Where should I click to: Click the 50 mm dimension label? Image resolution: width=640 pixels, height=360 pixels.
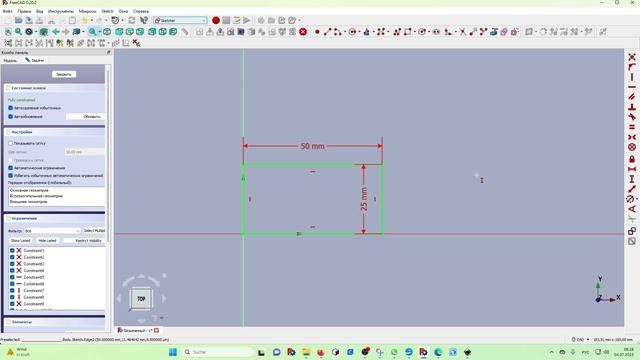coord(312,146)
